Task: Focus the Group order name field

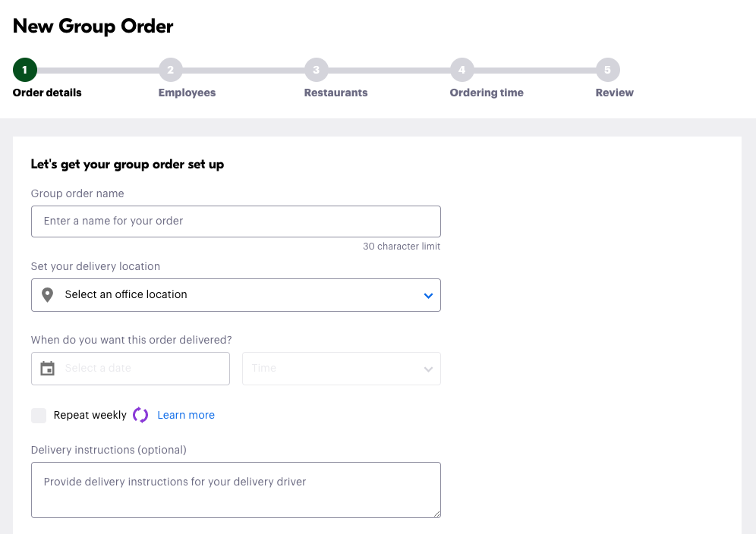Action: pos(235,221)
